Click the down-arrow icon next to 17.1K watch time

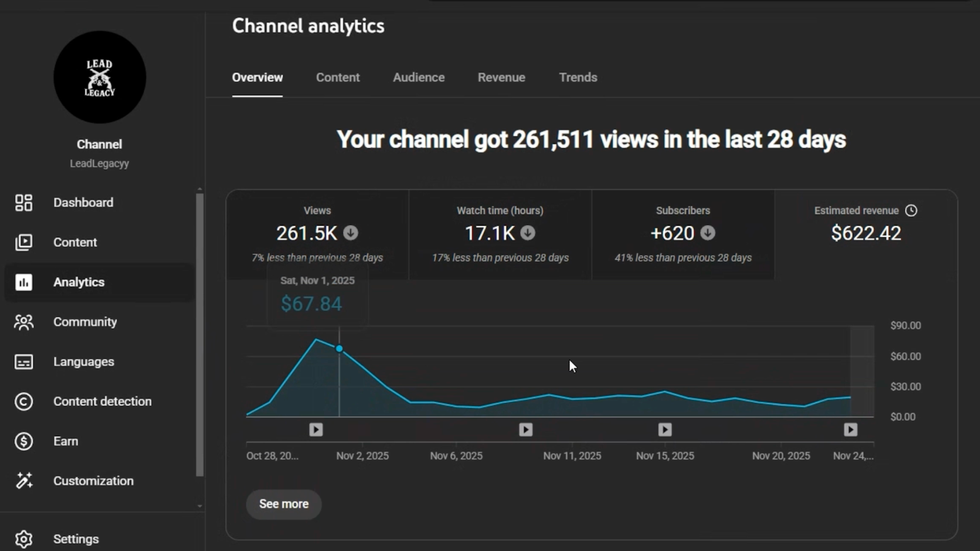click(x=528, y=233)
